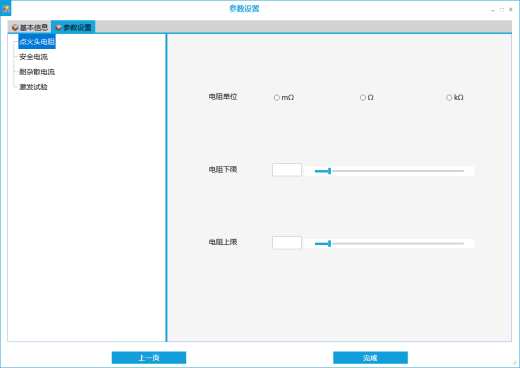Click the 参数设置 tab's colorful icon
This screenshot has height=368, width=520.
point(58,27)
